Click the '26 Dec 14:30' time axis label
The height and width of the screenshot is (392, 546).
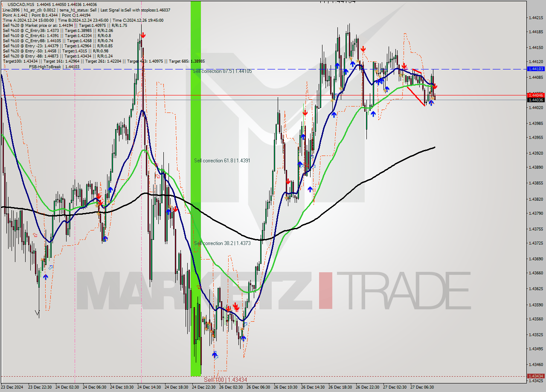[313, 387]
